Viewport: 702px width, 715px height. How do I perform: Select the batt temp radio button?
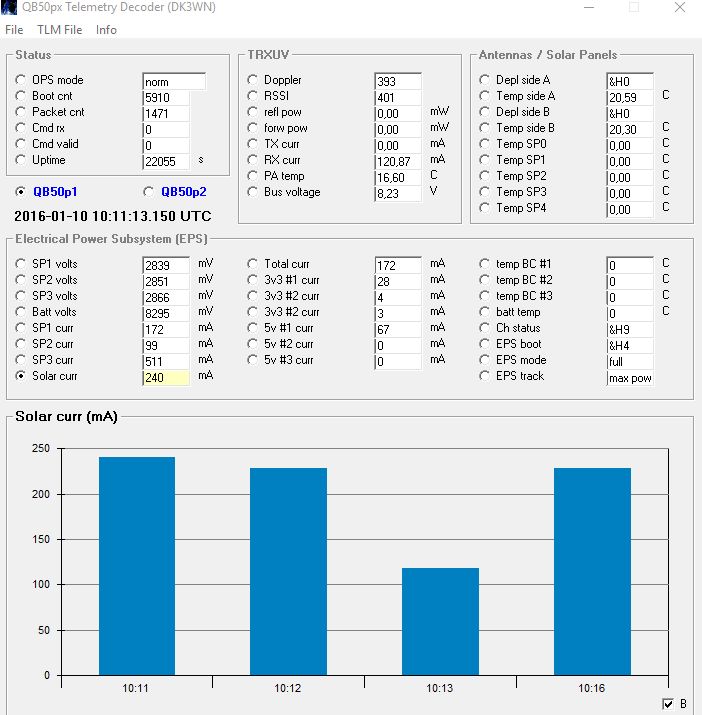tap(484, 311)
